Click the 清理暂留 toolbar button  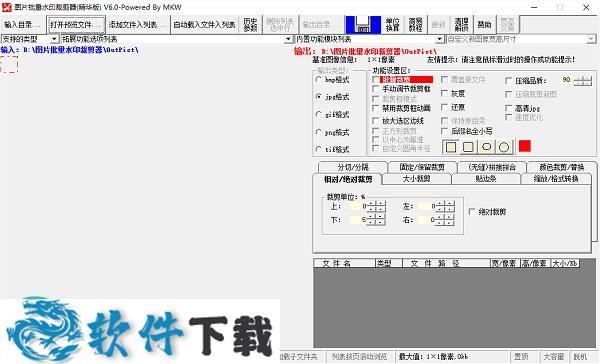tap(461, 25)
